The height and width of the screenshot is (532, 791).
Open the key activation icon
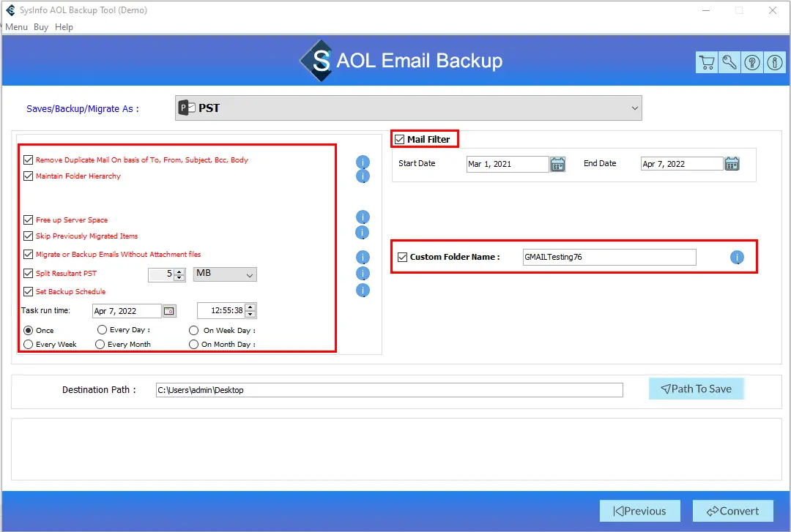point(729,62)
